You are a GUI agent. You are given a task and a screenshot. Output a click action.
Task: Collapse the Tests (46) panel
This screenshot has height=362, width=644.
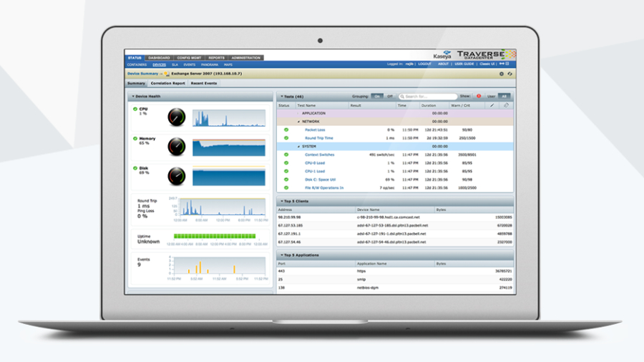(282, 97)
